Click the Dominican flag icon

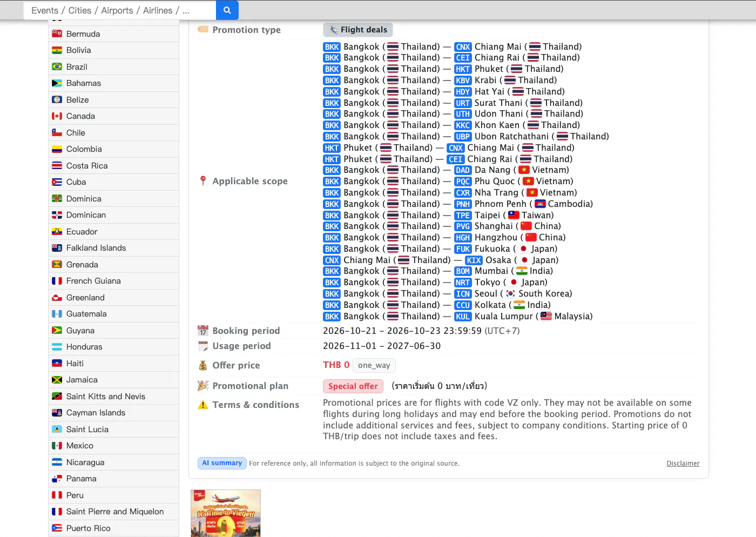(x=57, y=215)
